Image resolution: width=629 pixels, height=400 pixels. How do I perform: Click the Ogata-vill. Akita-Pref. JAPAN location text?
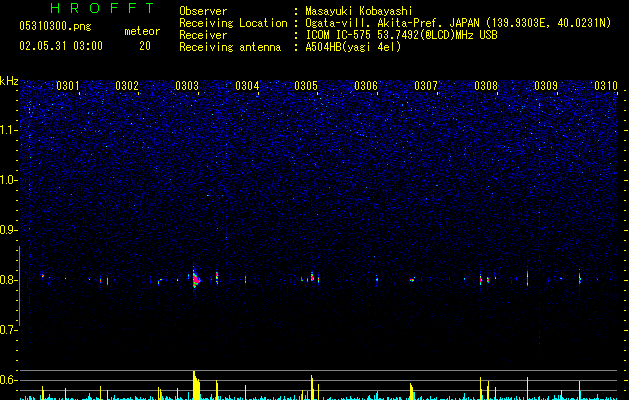(458, 23)
